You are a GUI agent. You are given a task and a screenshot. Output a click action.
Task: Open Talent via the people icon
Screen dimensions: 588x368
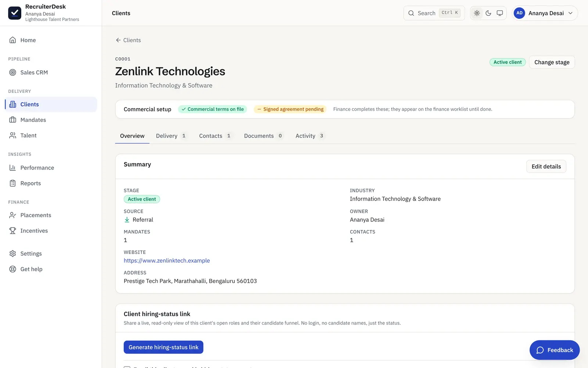[x=12, y=135]
